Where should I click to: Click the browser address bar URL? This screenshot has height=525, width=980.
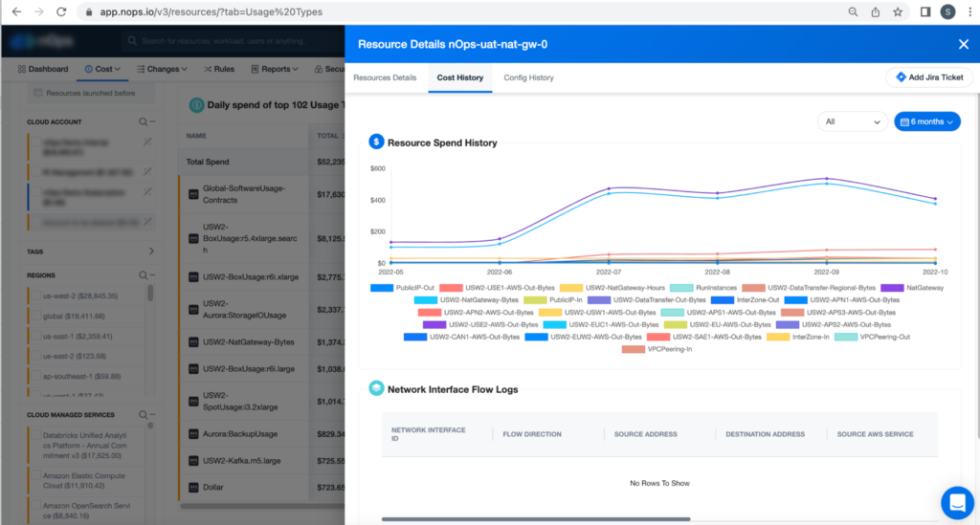tap(212, 11)
